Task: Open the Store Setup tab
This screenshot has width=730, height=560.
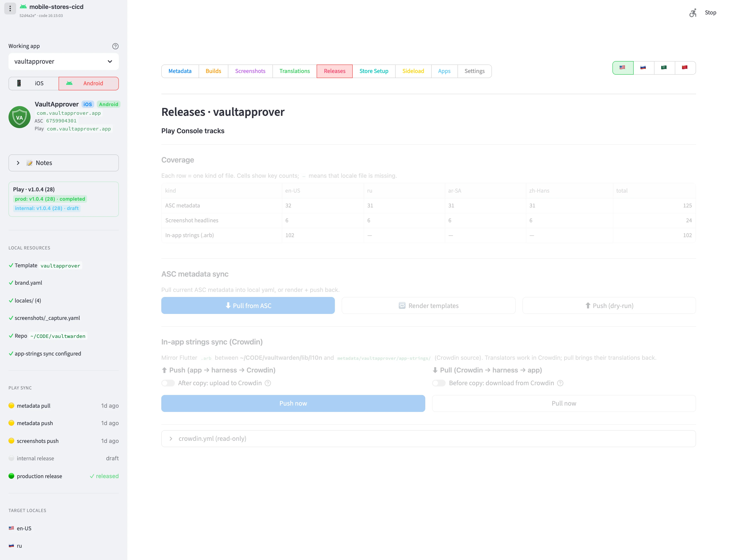Action: [x=374, y=71]
